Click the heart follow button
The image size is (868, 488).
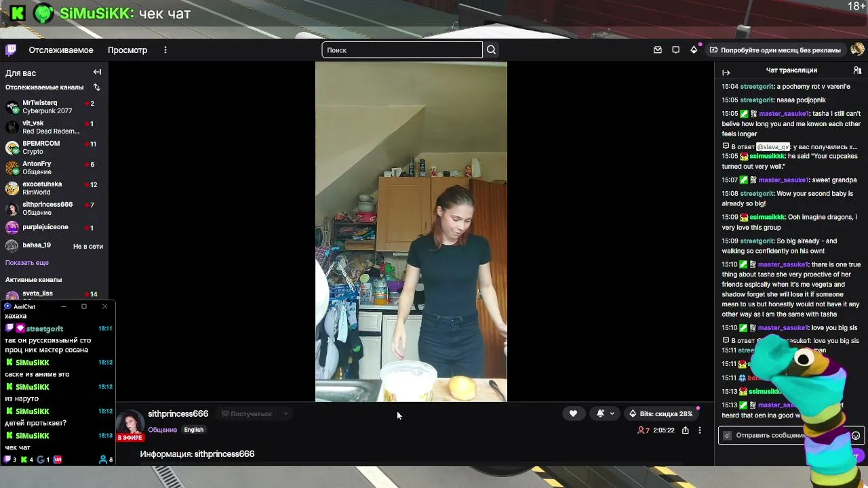pos(573,414)
